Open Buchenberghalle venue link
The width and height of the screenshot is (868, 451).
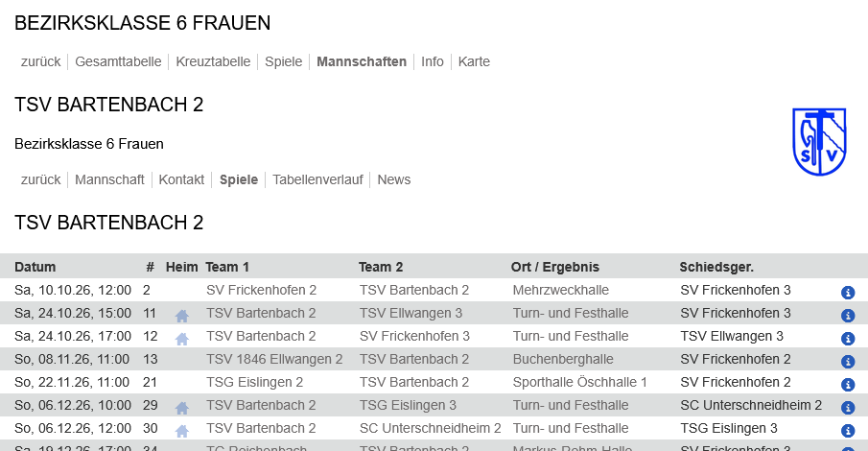tap(563, 359)
